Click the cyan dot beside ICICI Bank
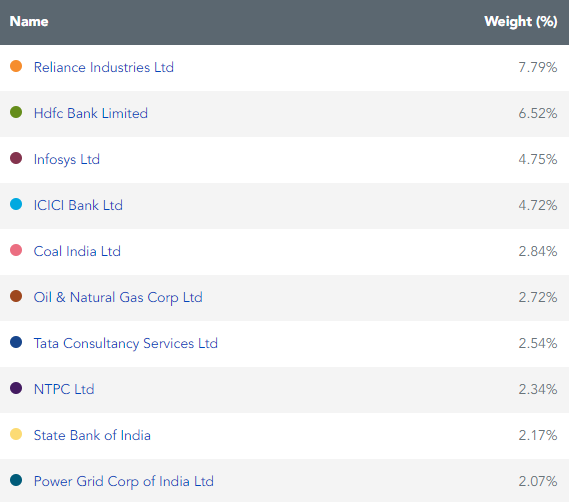The height and width of the screenshot is (502, 569). click(x=16, y=204)
